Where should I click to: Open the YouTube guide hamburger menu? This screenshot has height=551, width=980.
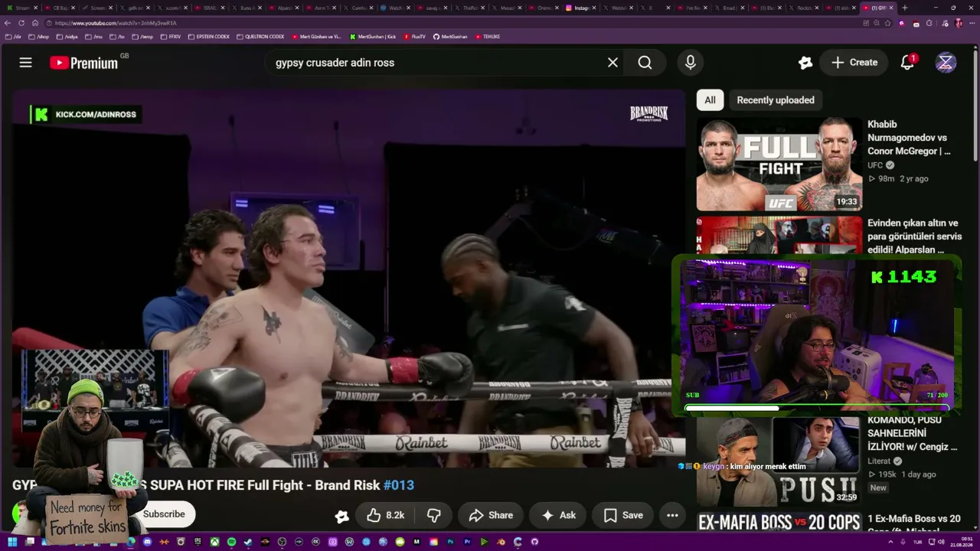pyautogui.click(x=26, y=63)
